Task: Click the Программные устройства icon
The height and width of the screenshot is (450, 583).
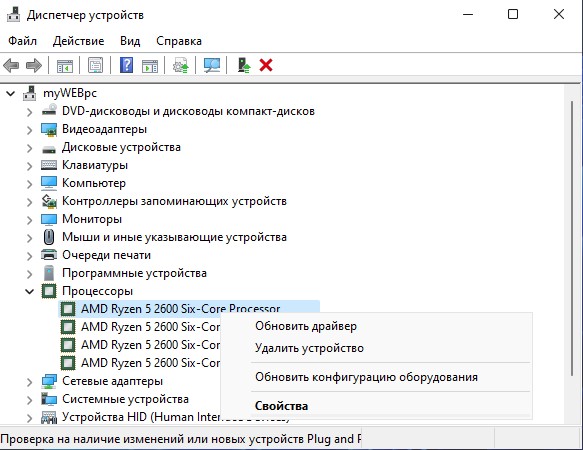Action: tap(49, 273)
